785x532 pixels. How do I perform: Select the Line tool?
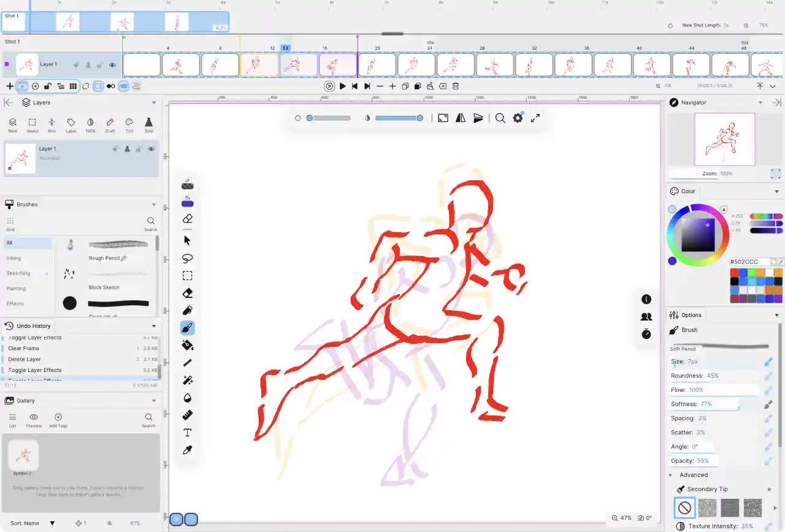click(188, 363)
